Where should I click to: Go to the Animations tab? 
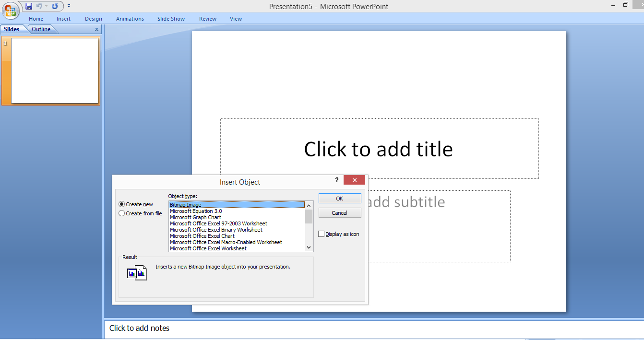tap(130, 19)
